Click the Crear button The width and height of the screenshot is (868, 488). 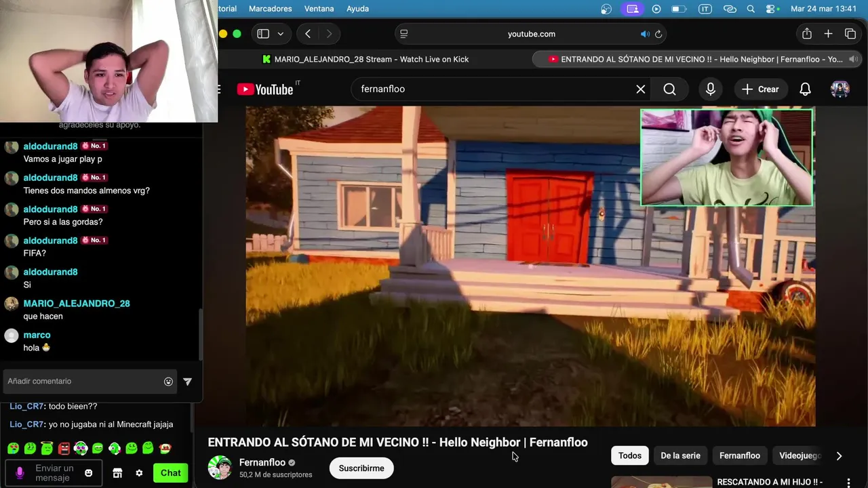pyautogui.click(x=760, y=89)
